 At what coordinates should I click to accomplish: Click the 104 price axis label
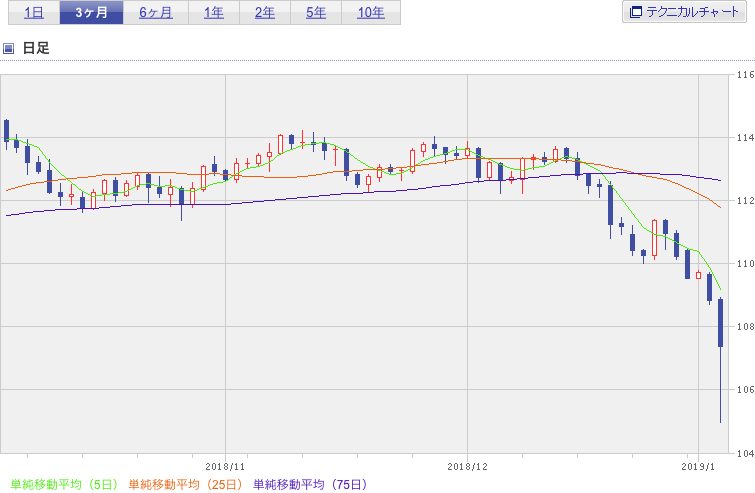click(745, 453)
